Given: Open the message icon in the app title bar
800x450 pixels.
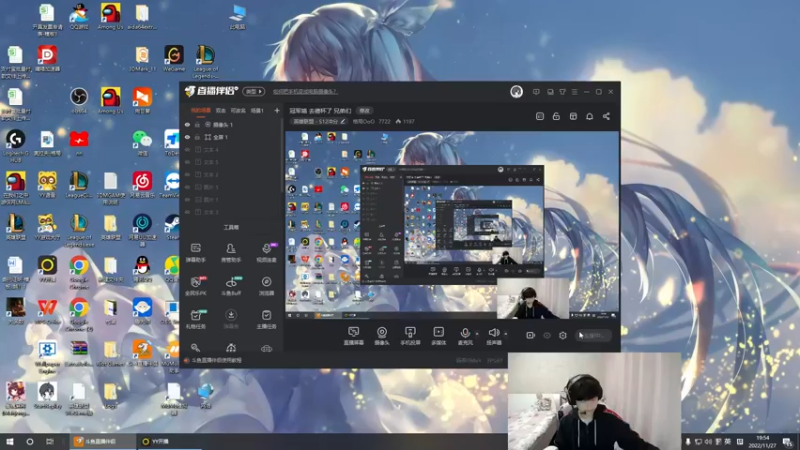Looking at the screenshot, I should (x=536, y=92).
